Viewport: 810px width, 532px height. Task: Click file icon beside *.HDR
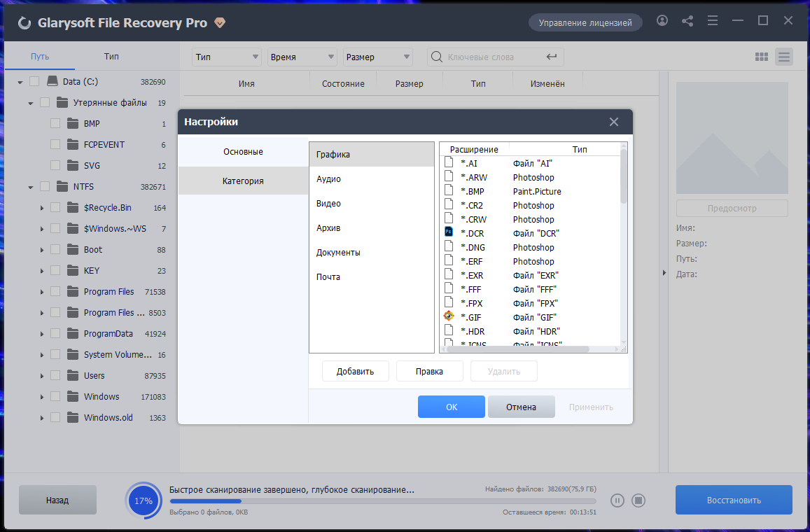tap(449, 330)
